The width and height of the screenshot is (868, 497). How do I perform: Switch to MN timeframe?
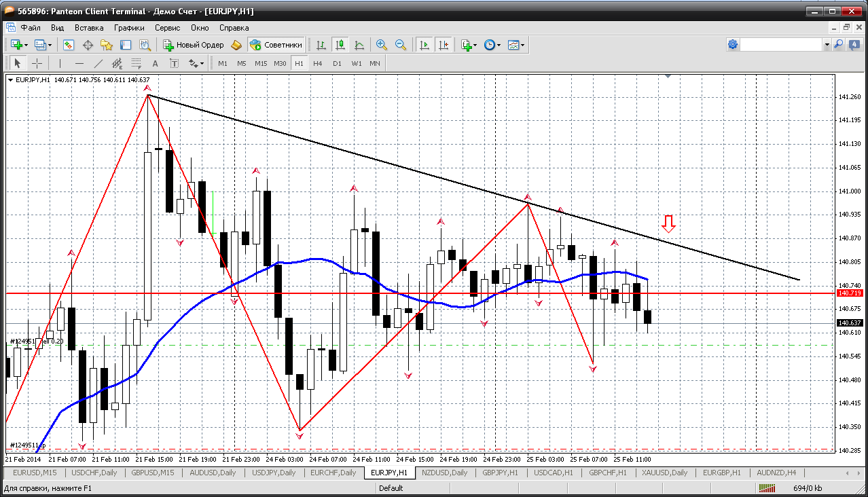point(375,63)
